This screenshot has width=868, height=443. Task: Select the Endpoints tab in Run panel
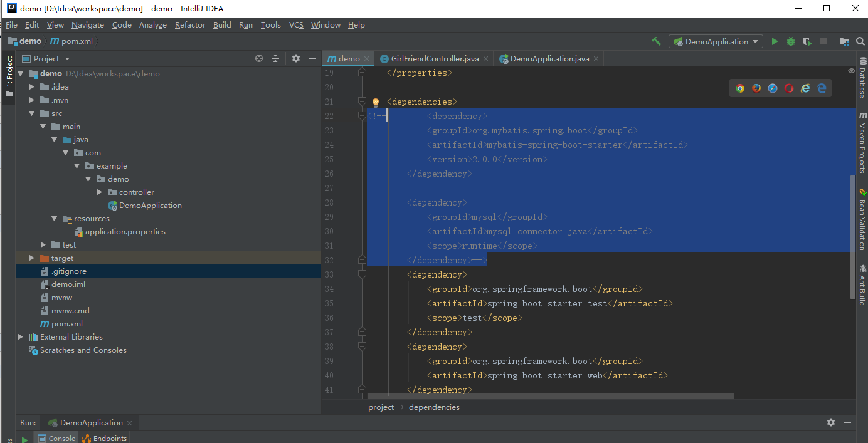pos(105,438)
